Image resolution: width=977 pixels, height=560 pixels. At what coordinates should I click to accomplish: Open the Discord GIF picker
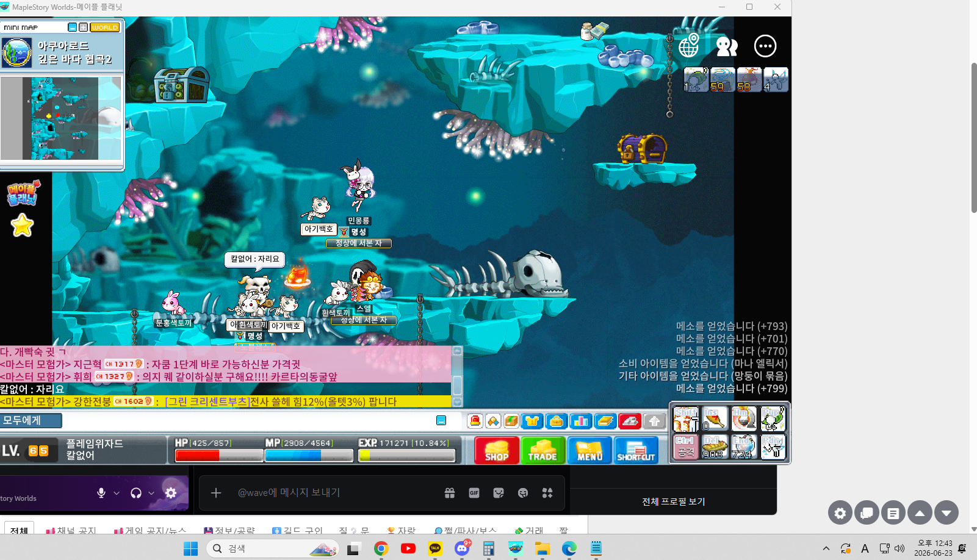(x=474, y=493)
